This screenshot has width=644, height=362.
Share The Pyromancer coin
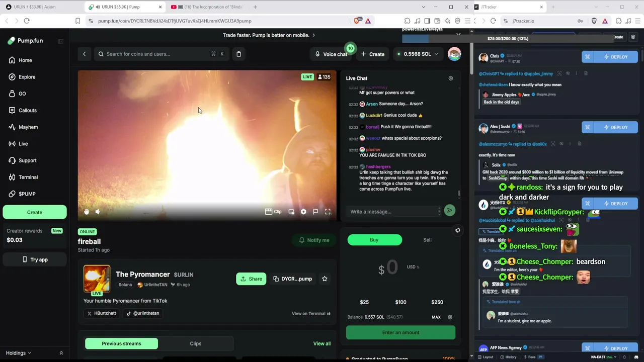[251, 279]
